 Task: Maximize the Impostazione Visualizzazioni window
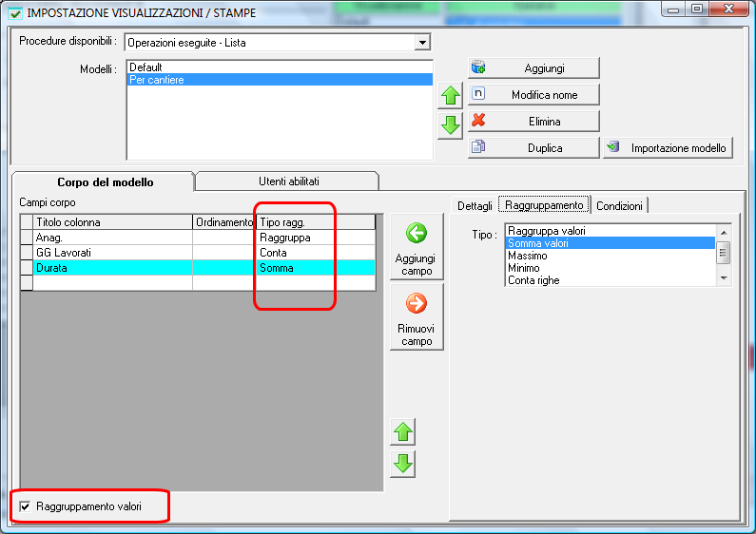[x=697, y=10]
